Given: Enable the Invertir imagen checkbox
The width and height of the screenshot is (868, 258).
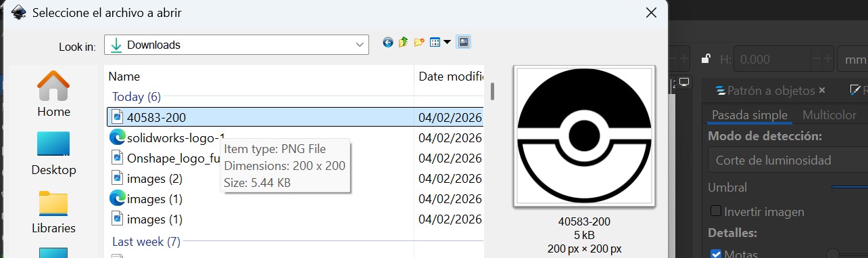Looking at the screenshot, I should pyautogui.click(x=716, y=211).
